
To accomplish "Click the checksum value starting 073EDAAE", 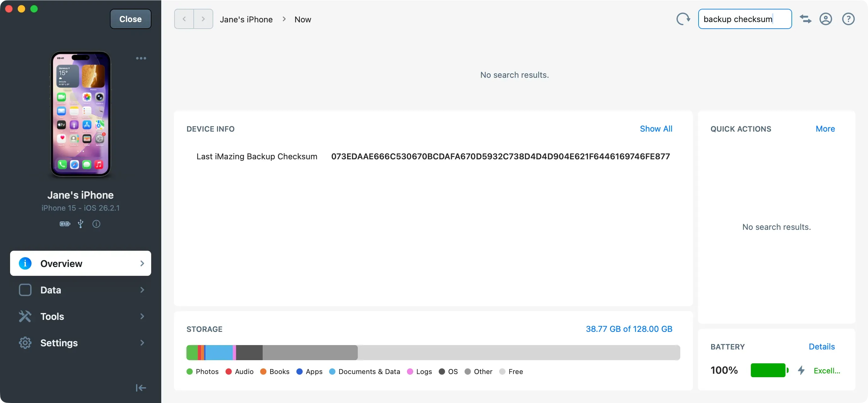I will [500, 157].
